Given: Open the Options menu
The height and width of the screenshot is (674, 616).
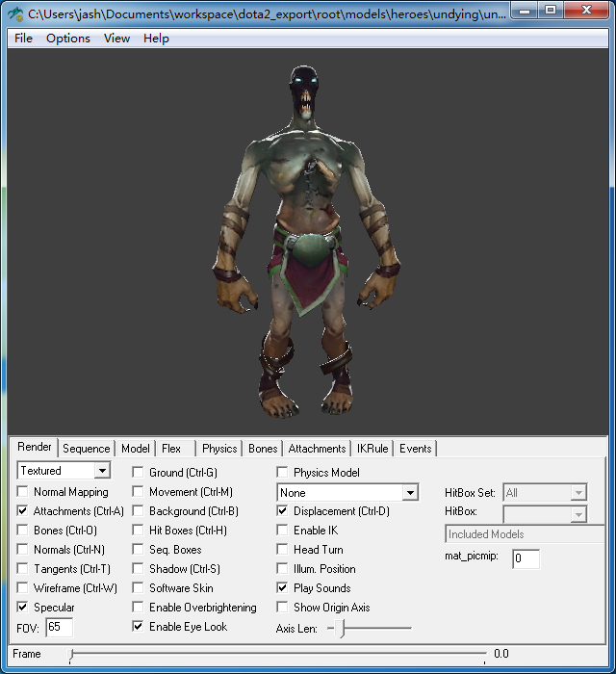Looking at the screenshot, I should [68, 39].
